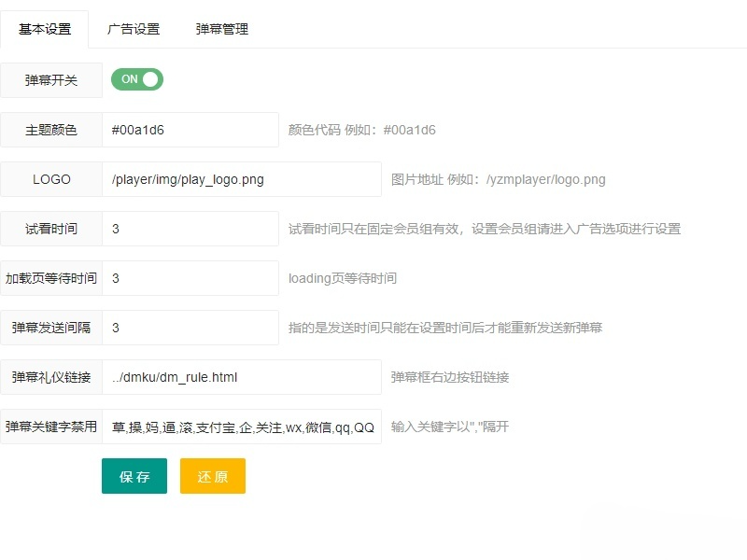Click the 试看时间 label box
Image resolution: width=747 pixels, height=560 pixels.
pyautogui.click(x=51, y=229)
